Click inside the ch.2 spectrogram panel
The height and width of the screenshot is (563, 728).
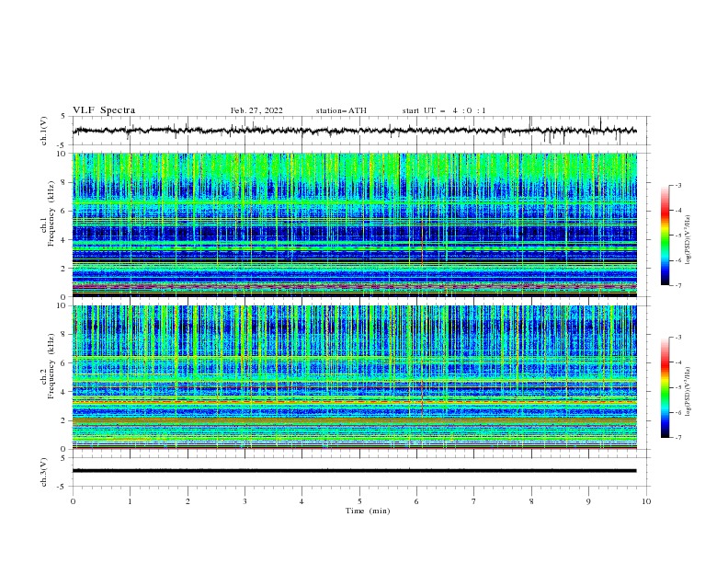pyautogui.click(x=354, y=377)
